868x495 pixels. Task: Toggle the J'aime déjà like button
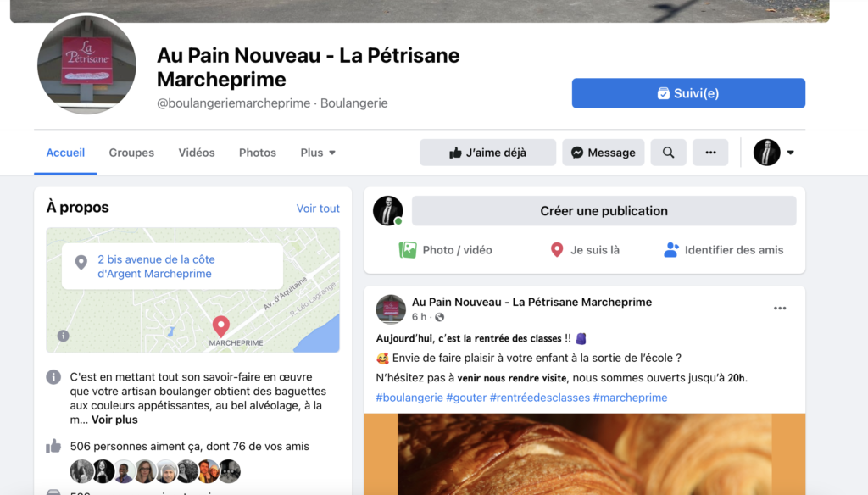487,153
